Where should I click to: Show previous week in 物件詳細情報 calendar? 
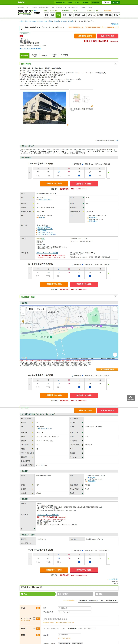30,173
